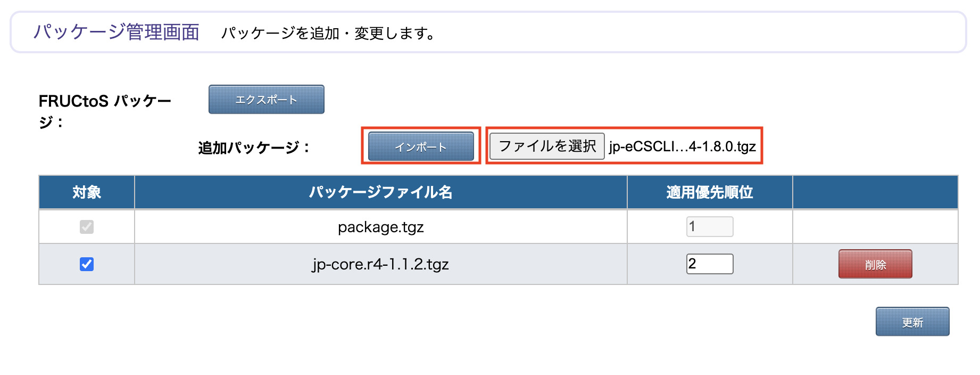
Task: Click the FRUCtoS パッケージ label
Action: (x=105, y=110)
